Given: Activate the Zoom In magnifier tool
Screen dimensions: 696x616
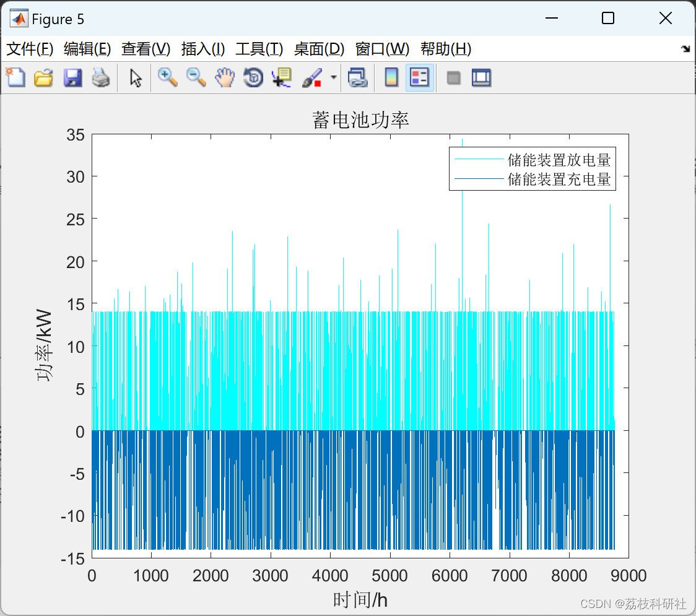Looking at the screenshot, I should [x=167, y=77].
